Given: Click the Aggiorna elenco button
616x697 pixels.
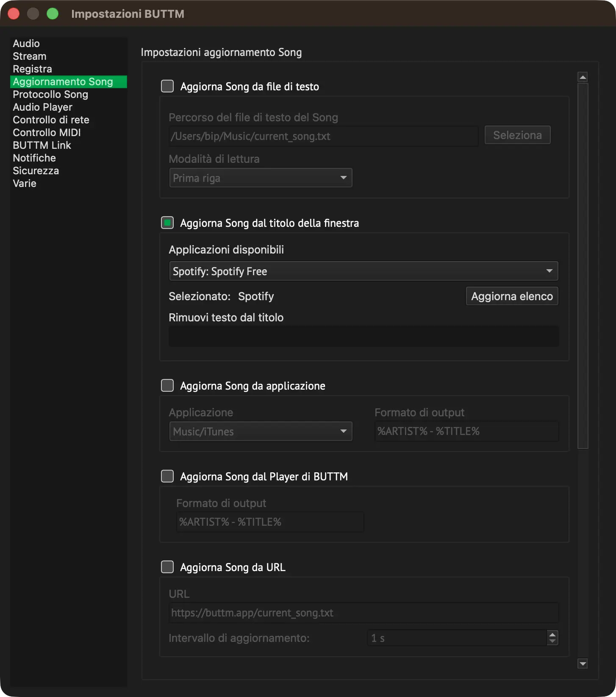Looking at the screenshot, I should [512, 296].
